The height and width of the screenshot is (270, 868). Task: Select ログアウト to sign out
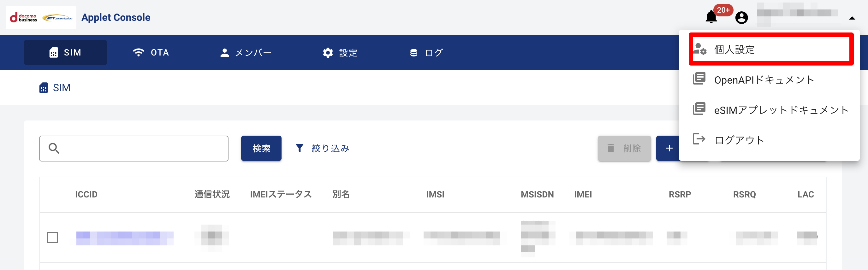click(739, 140)
